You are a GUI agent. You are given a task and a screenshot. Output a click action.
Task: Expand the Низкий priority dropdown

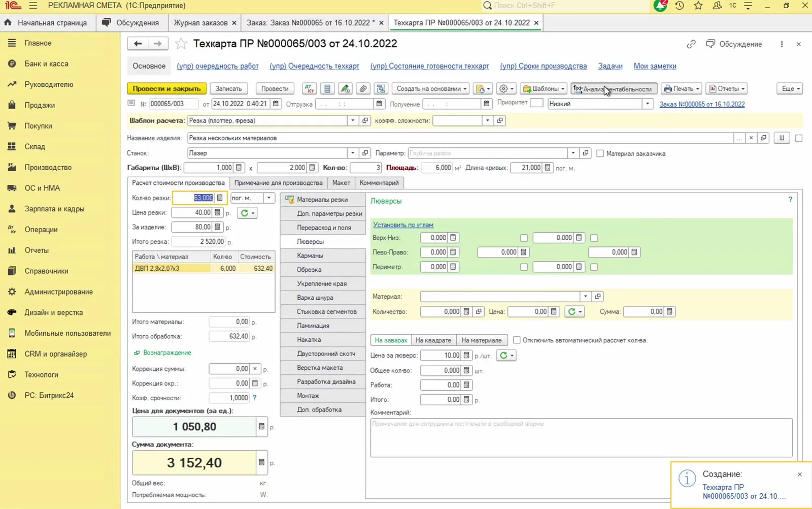coord(647,104)
